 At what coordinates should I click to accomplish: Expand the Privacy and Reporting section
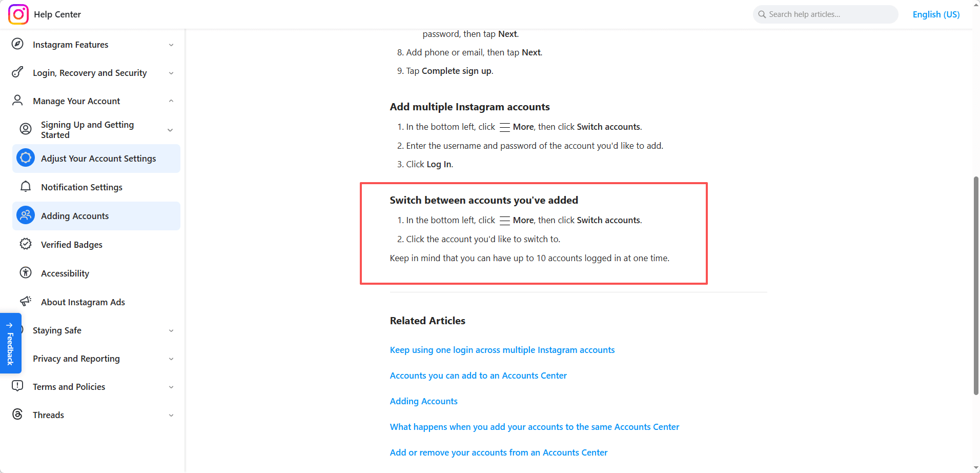pyautogui.click(x=171, y=359)
